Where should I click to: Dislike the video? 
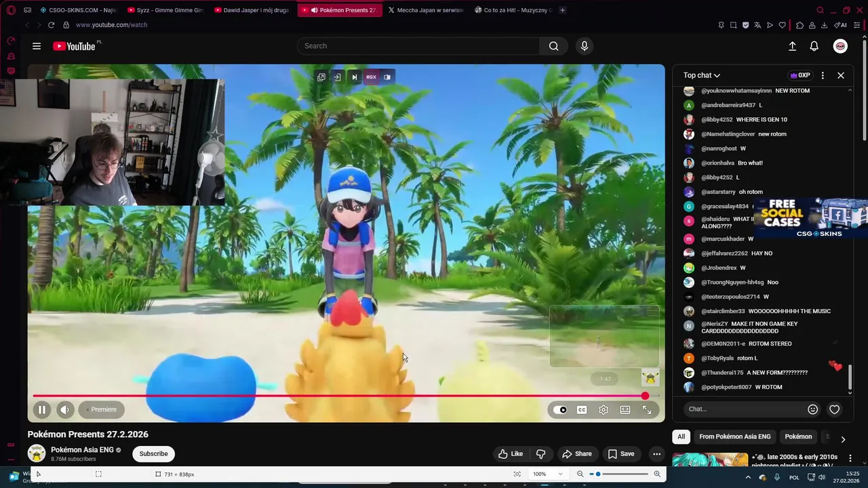tap(541, 454)
